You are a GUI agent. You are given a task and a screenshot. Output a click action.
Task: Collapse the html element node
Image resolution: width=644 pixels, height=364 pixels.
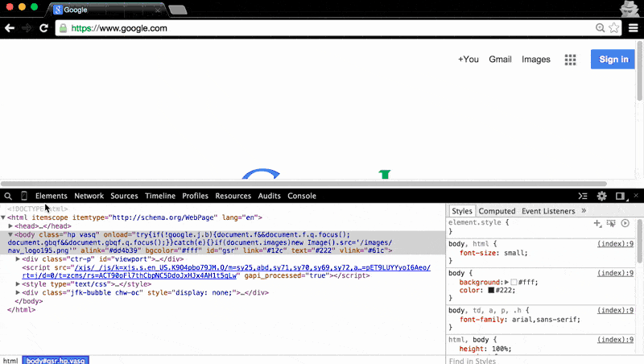coord(3,217)
